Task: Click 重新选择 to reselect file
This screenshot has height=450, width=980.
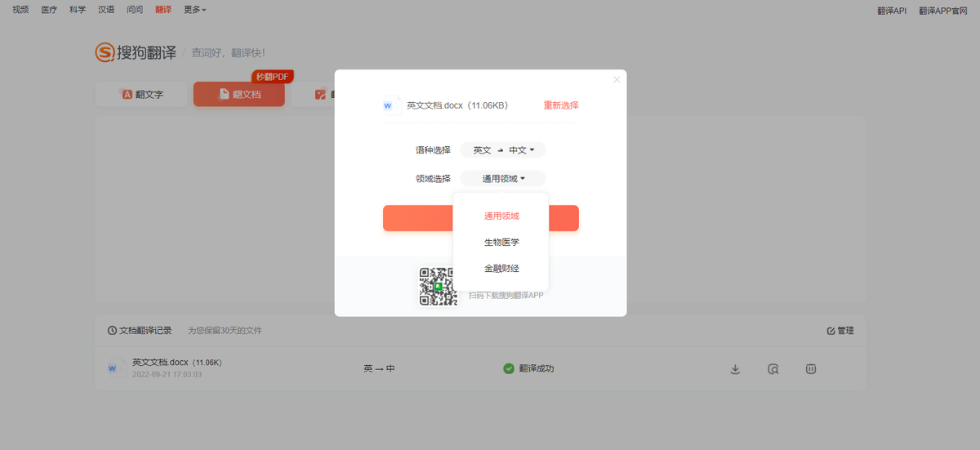Action: pos(561,105)
